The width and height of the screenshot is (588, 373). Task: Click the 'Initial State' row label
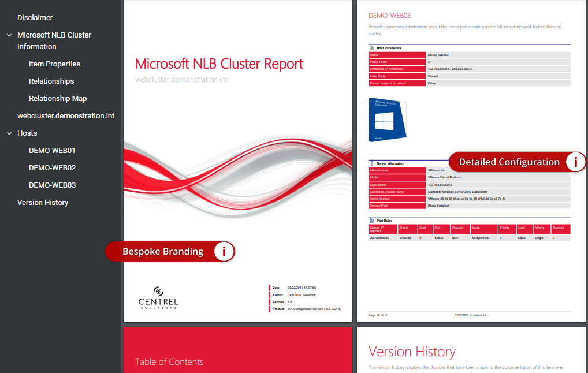(397, 76)
